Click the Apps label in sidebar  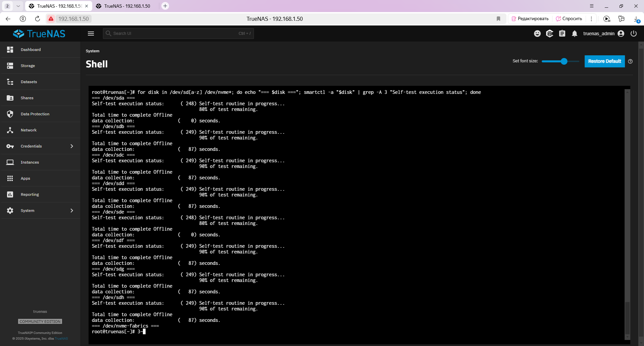(x=25, y=178)
